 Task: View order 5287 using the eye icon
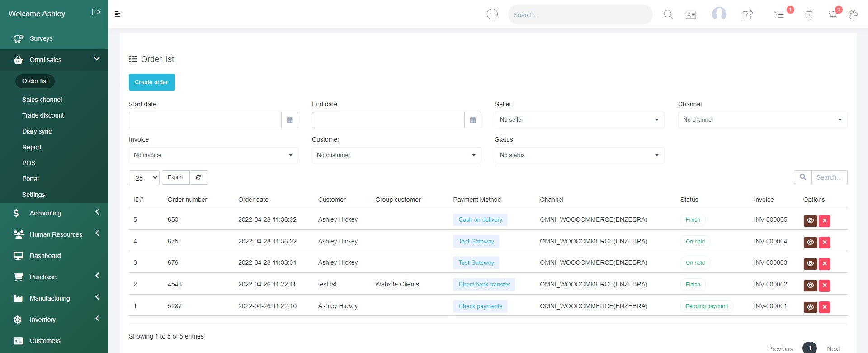810,307
